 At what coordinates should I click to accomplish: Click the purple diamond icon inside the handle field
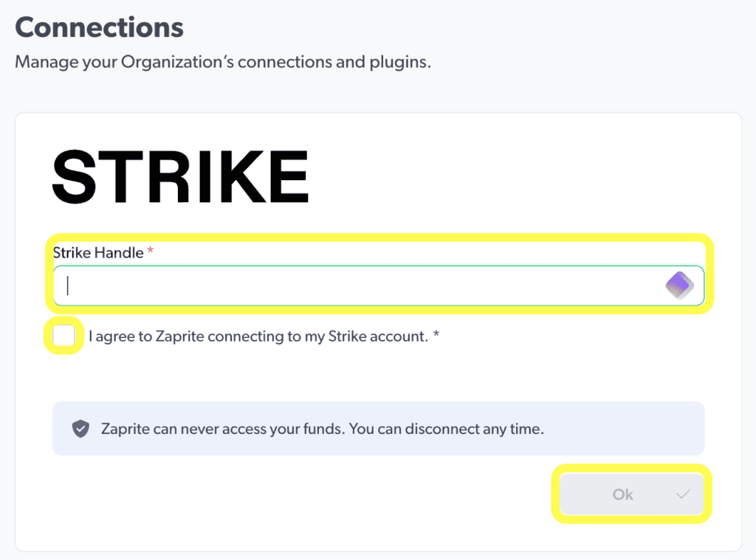pyautogui.click(x=679, y=285)
